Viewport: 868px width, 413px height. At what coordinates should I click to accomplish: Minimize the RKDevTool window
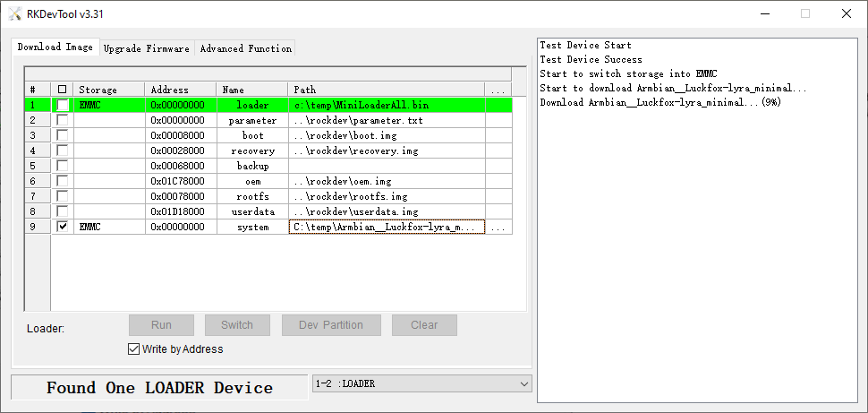click(x=763, y=13)
